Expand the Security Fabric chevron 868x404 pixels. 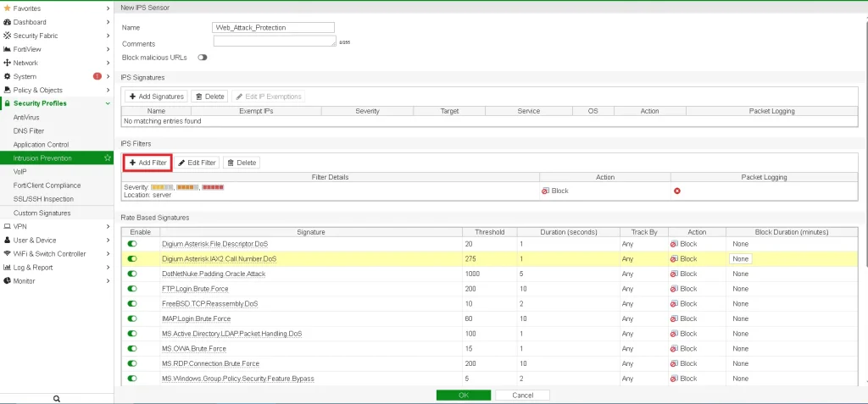coord(108,36)
